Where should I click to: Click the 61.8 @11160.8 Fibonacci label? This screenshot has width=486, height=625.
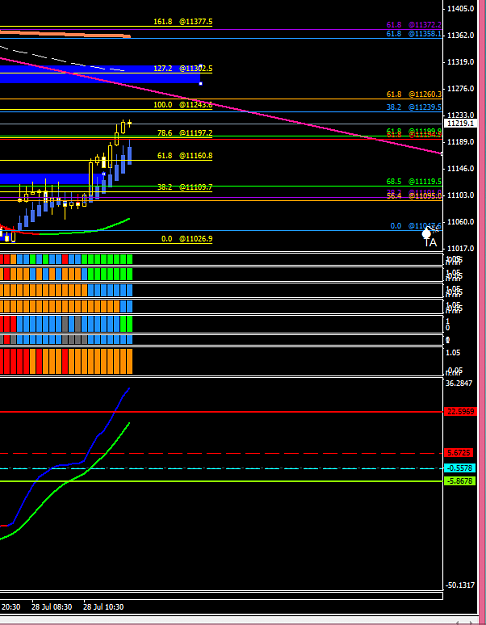185,155
